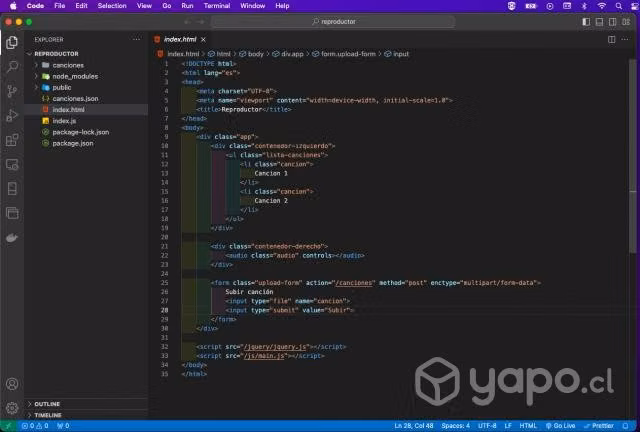Click the remote window indicator in status bar
Screen dimensions: 640x432
click(x=8, y=426)
